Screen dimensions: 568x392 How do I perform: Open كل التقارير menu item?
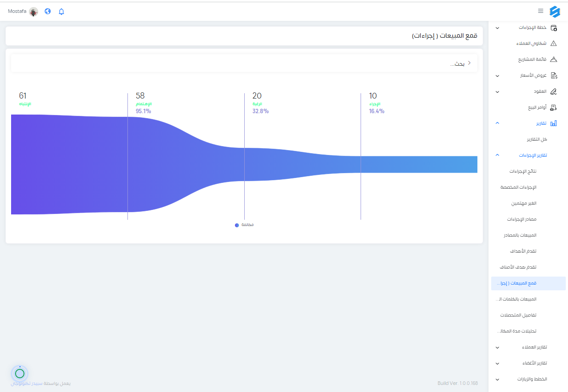(x=537, y=139)
